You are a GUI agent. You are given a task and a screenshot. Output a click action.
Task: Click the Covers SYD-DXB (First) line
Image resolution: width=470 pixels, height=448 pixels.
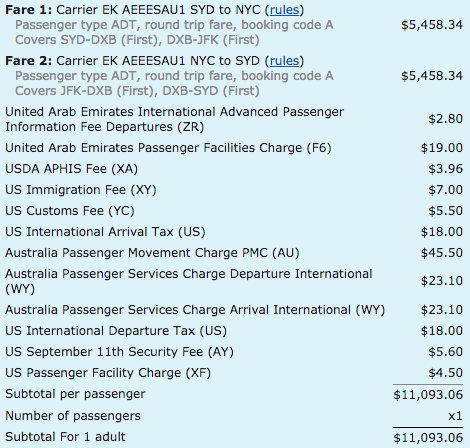coord(137,40)
